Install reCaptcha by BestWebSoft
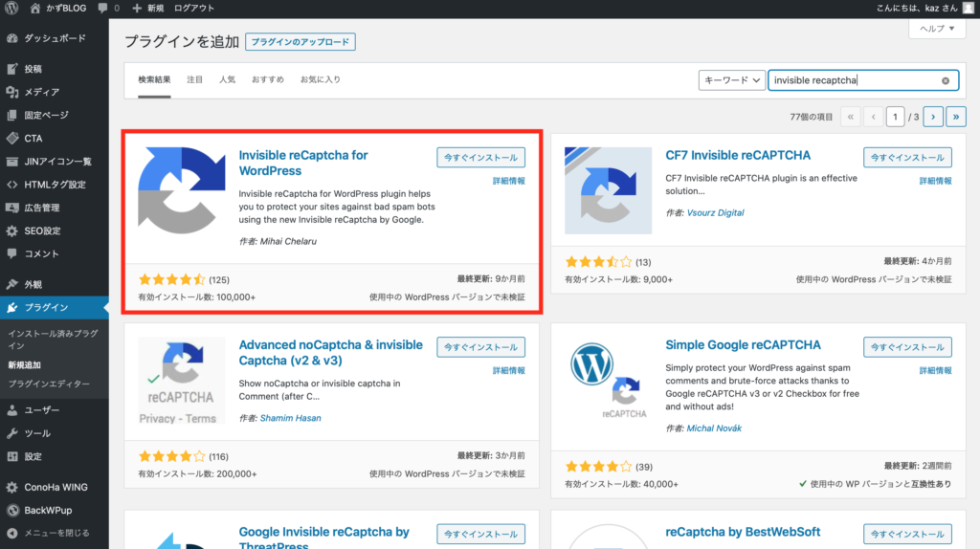The width and height of the screenshot is (980, 549). click(x=907, y=534)
